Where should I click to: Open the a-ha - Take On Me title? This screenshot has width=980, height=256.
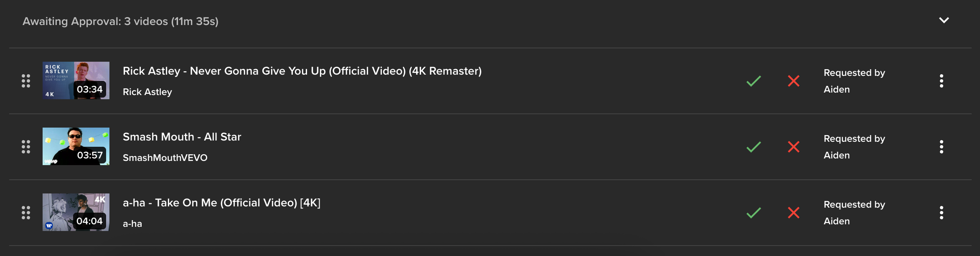(221, 203)
